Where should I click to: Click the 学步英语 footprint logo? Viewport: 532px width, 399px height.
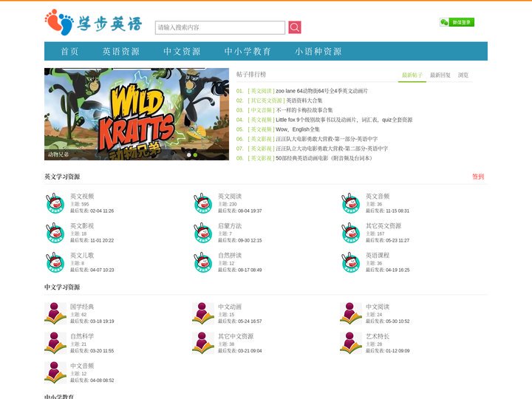(93, 22)
